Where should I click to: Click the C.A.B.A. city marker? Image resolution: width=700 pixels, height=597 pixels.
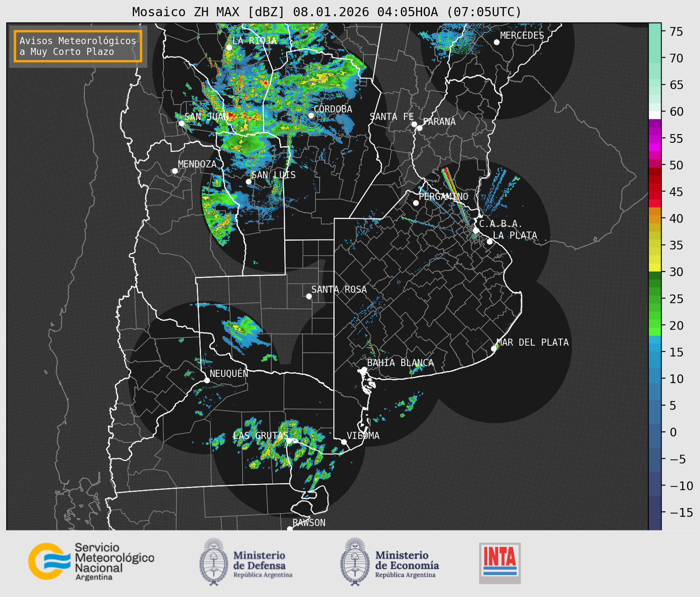[x=476, y=230]
